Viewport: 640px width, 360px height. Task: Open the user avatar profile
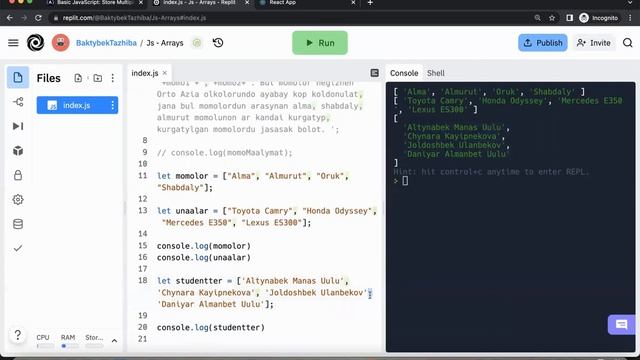tap(60, 43)
